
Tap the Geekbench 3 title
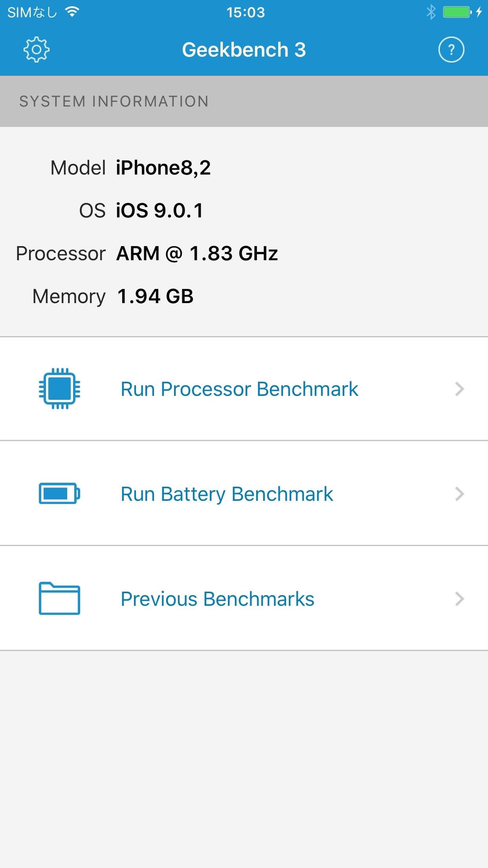click(x=244, y=50)
